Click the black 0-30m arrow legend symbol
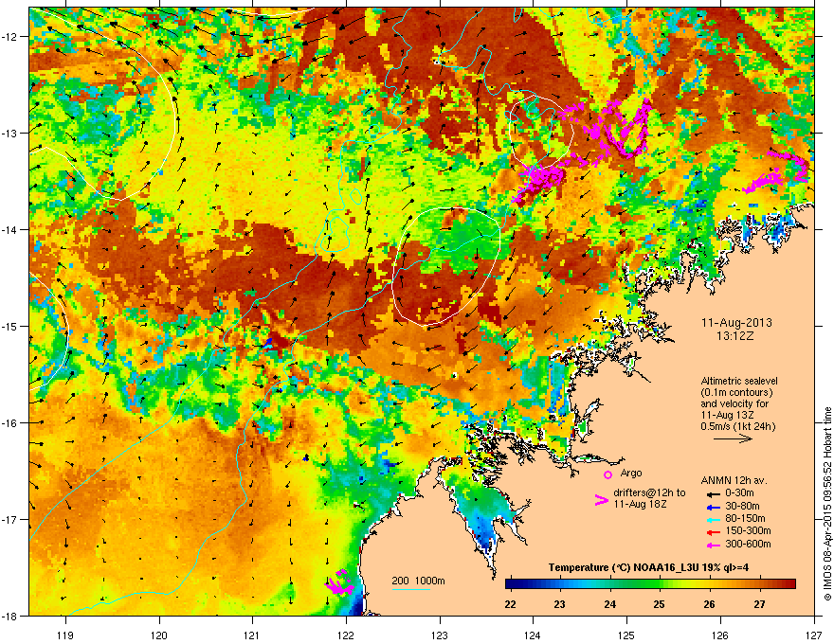Viewport: 834px width, 644px height. tap(713, 493)
